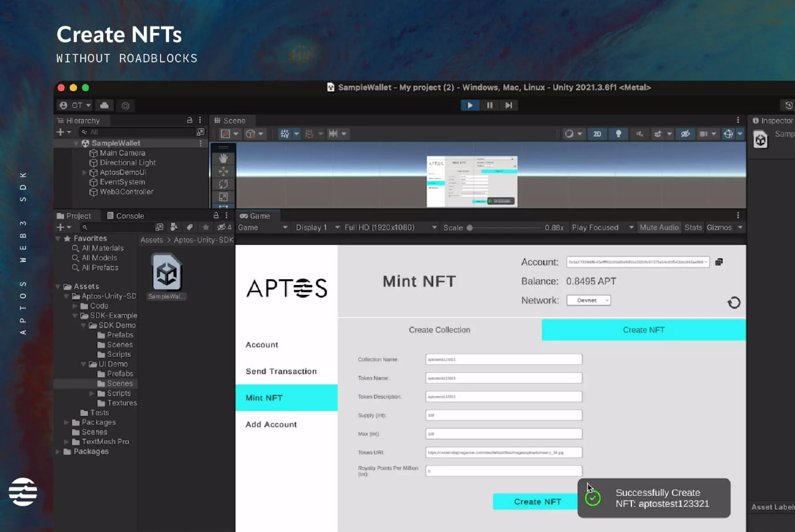Open the Inspector tab

pos(772,121)
